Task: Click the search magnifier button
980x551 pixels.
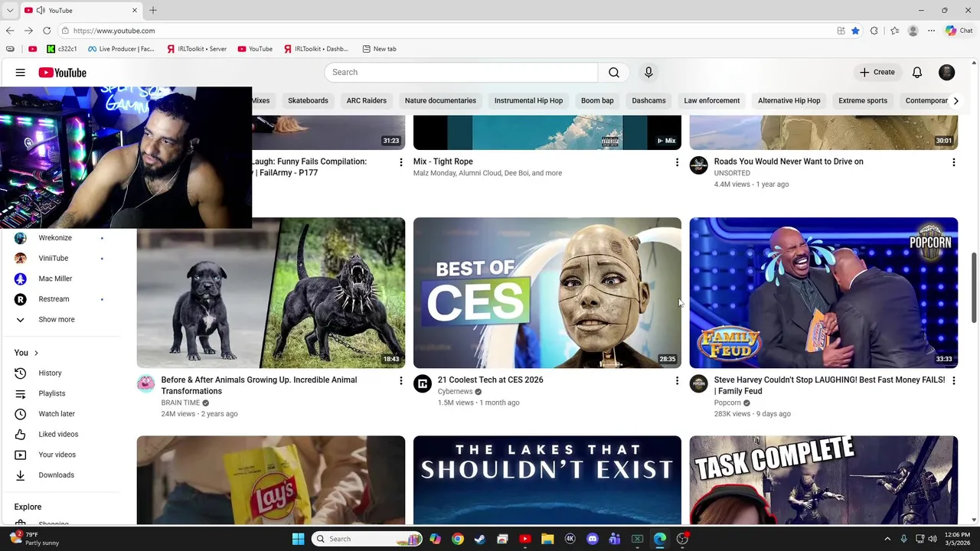Action: 613,72
